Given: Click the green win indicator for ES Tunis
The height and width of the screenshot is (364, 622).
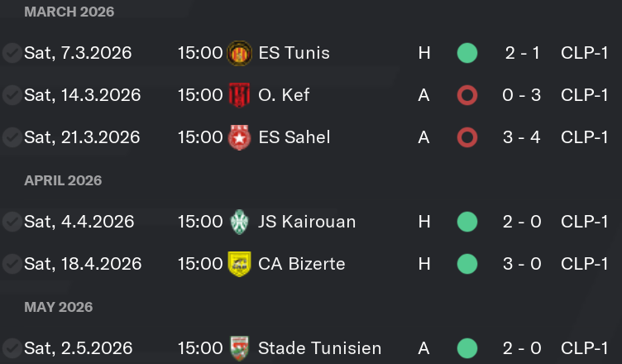Looking at the screenshot, I should click(467, 53).
